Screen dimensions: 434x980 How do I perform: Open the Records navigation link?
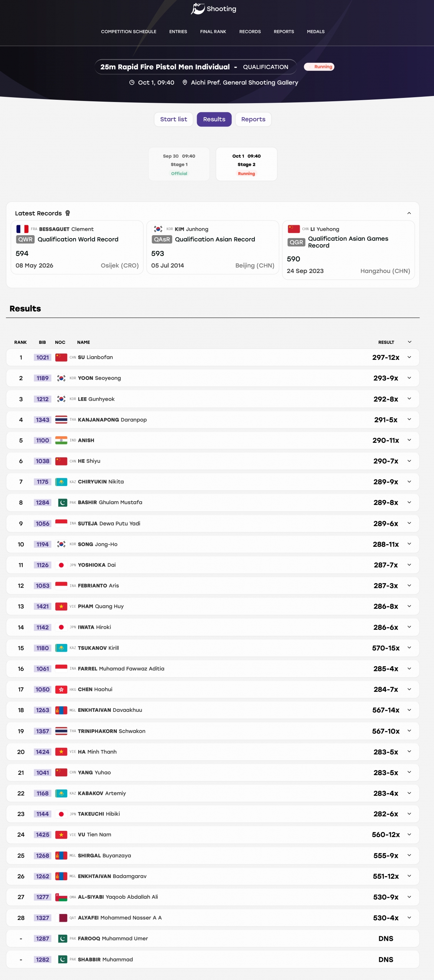[x=250, y=32]
